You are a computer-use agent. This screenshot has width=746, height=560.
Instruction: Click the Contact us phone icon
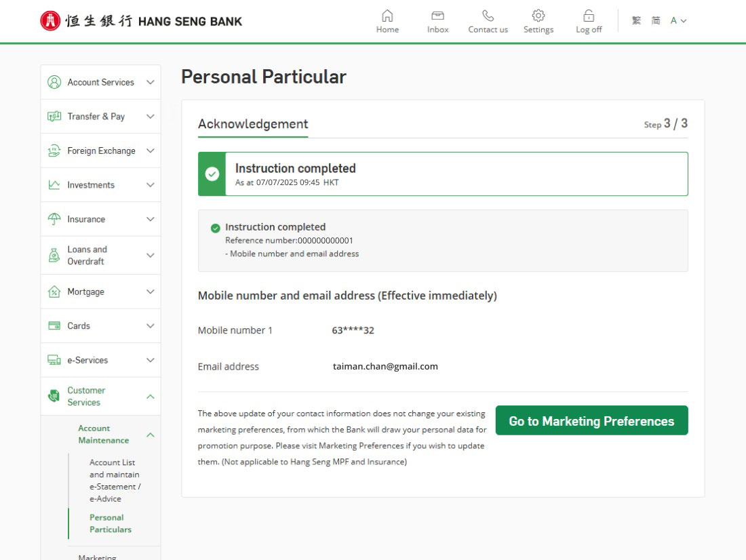(x=488, y=16)
